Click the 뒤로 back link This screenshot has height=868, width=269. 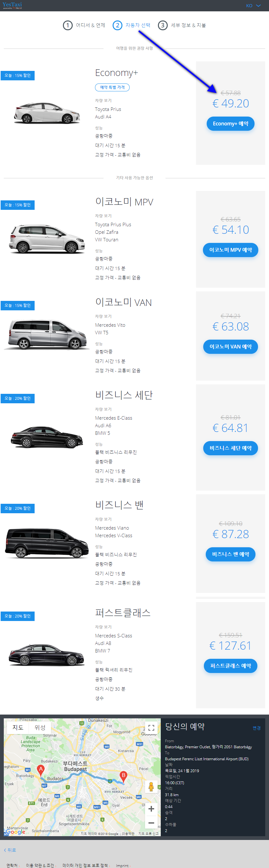[x=10, y=850]
